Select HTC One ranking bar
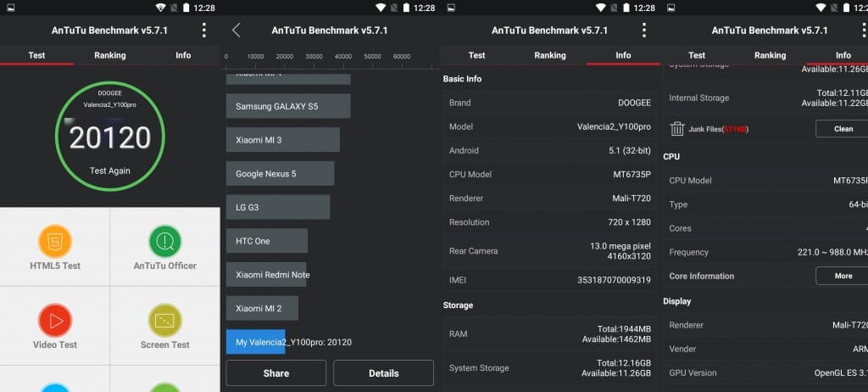 tap(267, 241)
